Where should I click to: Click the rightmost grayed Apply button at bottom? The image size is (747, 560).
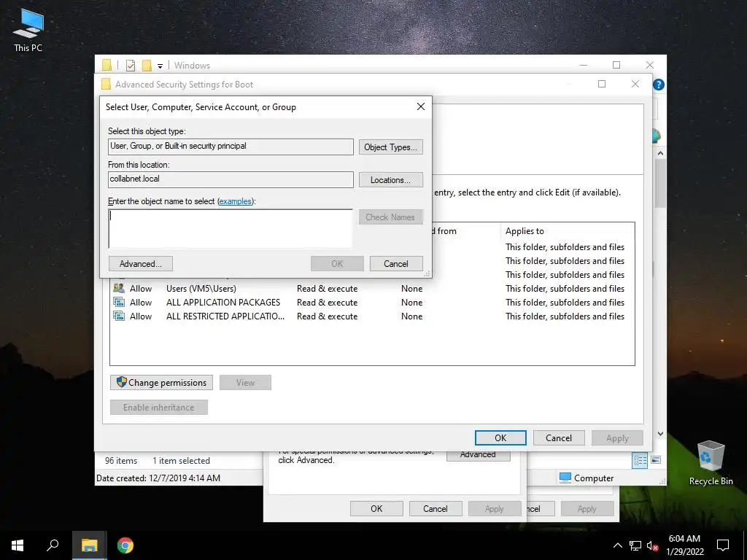click(x=587, y=508)
